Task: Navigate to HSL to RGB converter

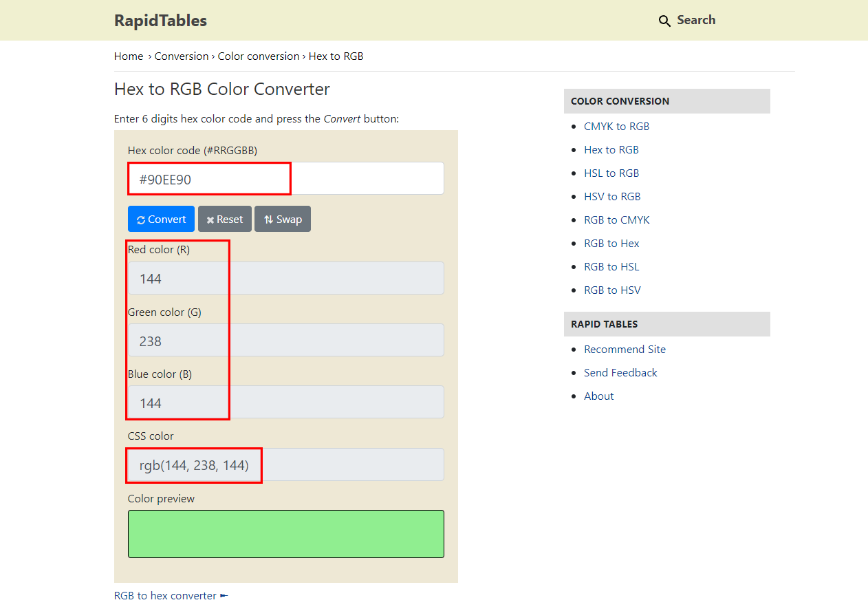Action: pos(611,173)
